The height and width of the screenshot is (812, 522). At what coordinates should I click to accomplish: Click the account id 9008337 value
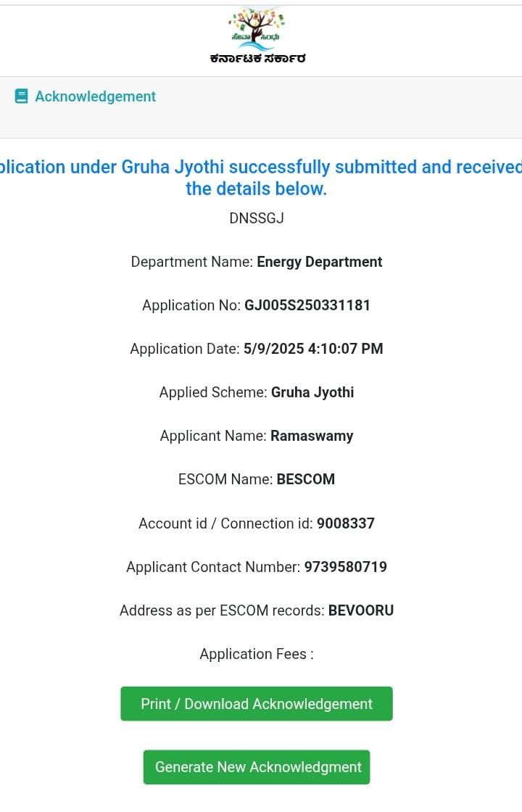[345, 523]
